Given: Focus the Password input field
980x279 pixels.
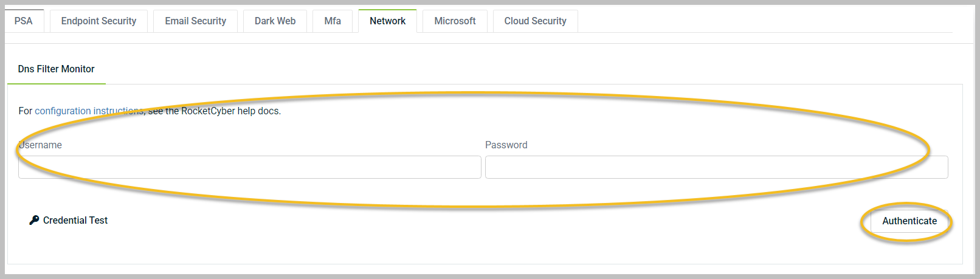Looking at the screenshot, I should [717, 167].
